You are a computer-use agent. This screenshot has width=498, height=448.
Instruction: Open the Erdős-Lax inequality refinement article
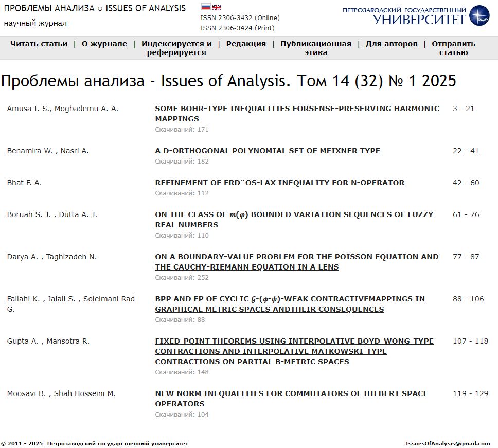click(279, 183)
